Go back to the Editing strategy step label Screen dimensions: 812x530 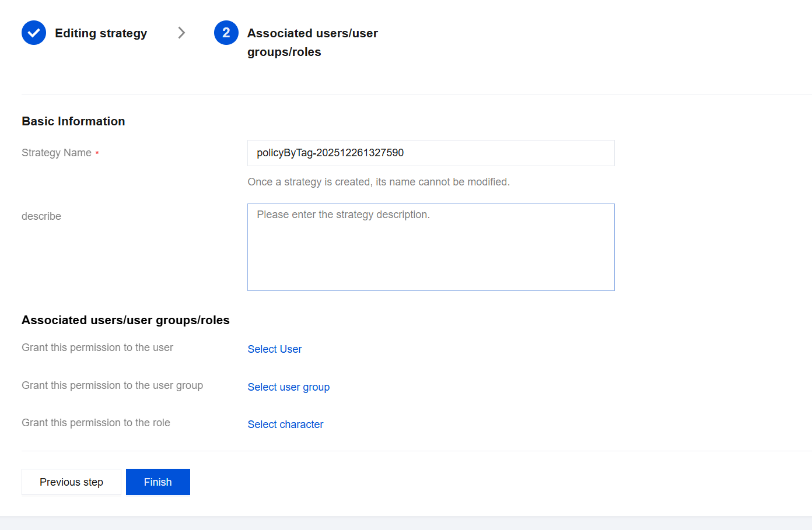101,33
